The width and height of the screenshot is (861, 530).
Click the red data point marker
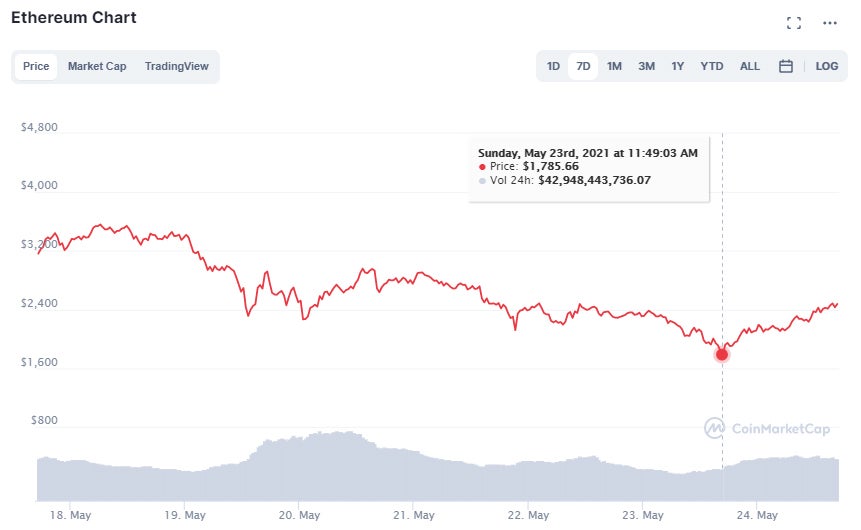(x=722, y=354)
